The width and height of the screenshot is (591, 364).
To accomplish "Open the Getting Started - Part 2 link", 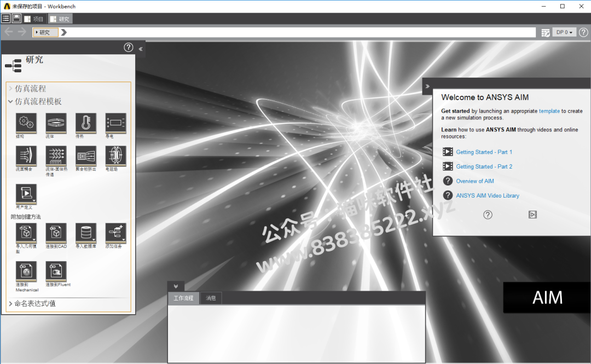I will [x=484, y=167].
